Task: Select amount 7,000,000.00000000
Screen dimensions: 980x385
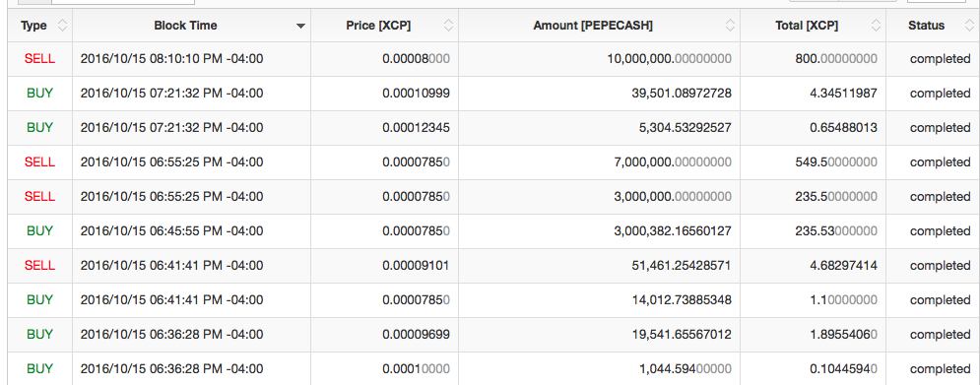Action: click(673, 161)
